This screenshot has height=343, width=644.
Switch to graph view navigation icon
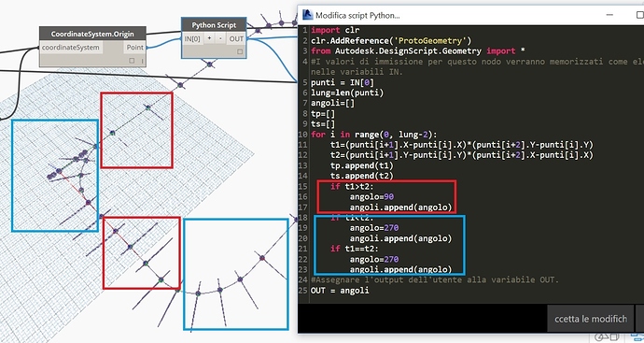coord(637,338)
